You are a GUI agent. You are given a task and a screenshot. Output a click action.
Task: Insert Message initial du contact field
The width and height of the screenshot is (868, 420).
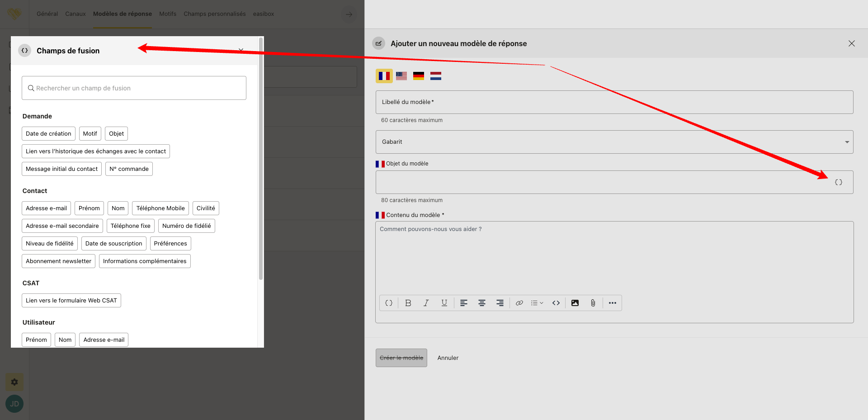tap(61, 169)
